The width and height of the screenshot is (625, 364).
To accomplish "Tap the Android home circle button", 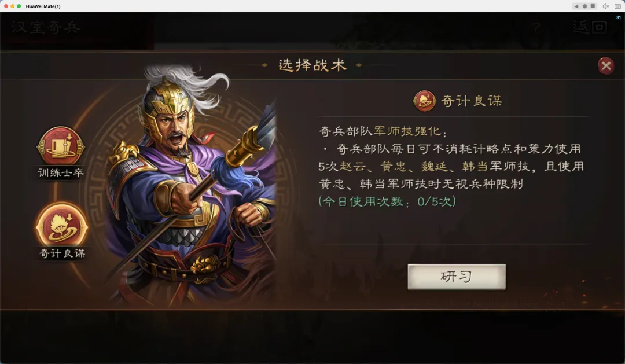I will 584,6.
